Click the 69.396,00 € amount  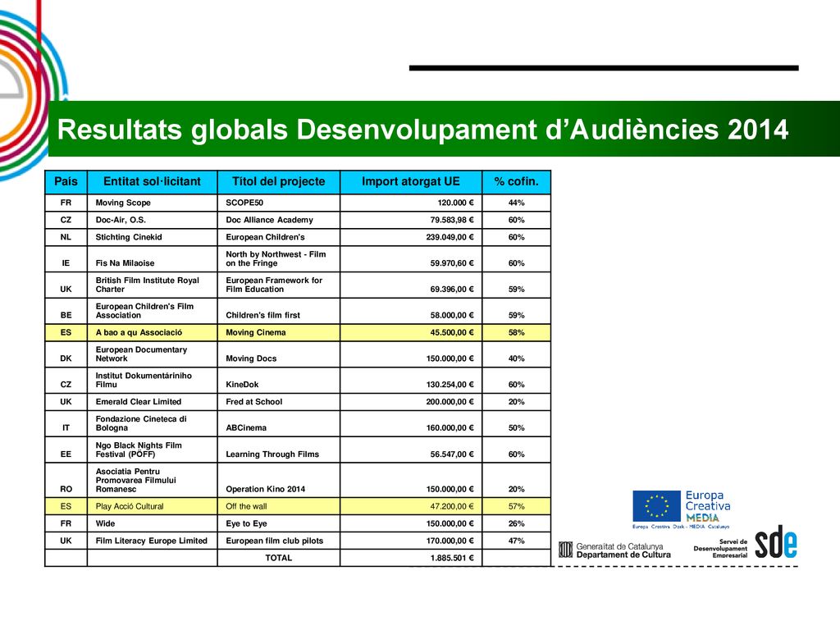click(452, 289)
